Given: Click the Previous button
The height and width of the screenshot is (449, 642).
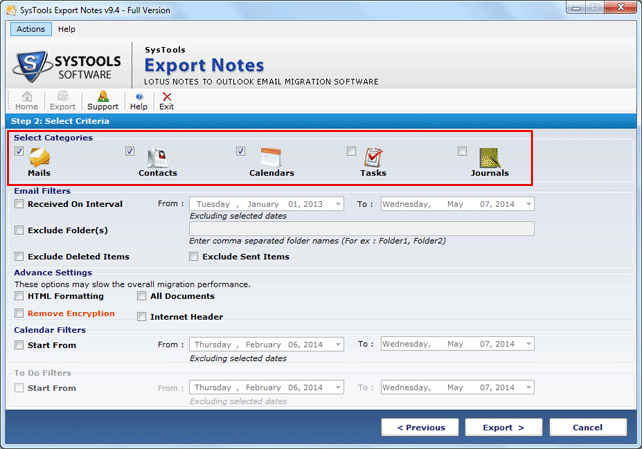Looking at the screenshot, I should pyautogui.click(x=420, y=427).
